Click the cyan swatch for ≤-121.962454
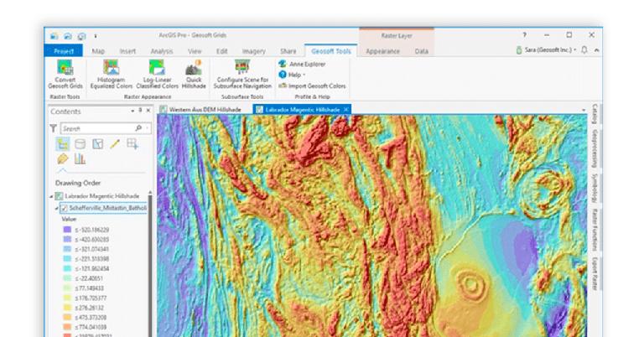Viewport: 644px width, 337px height. [x=67, y=268]
